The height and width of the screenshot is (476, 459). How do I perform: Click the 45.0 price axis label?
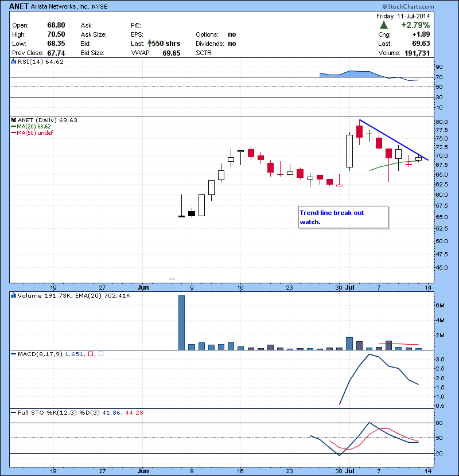pos(441,267)
